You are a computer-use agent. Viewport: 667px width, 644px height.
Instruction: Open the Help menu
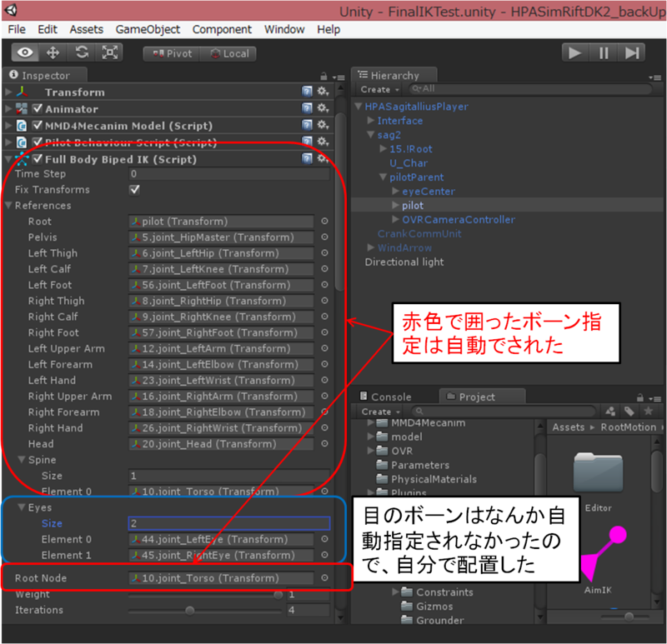pyautogui.click(x=328, y=29)
